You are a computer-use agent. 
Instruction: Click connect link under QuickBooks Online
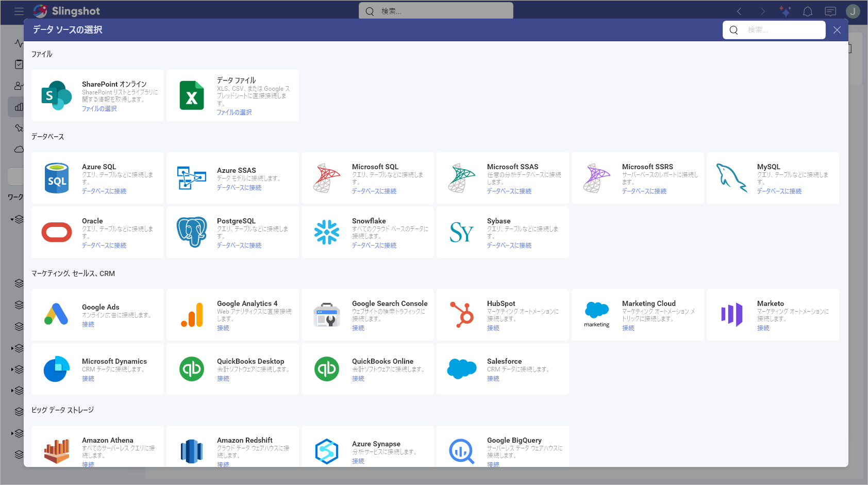coord(358,379)
